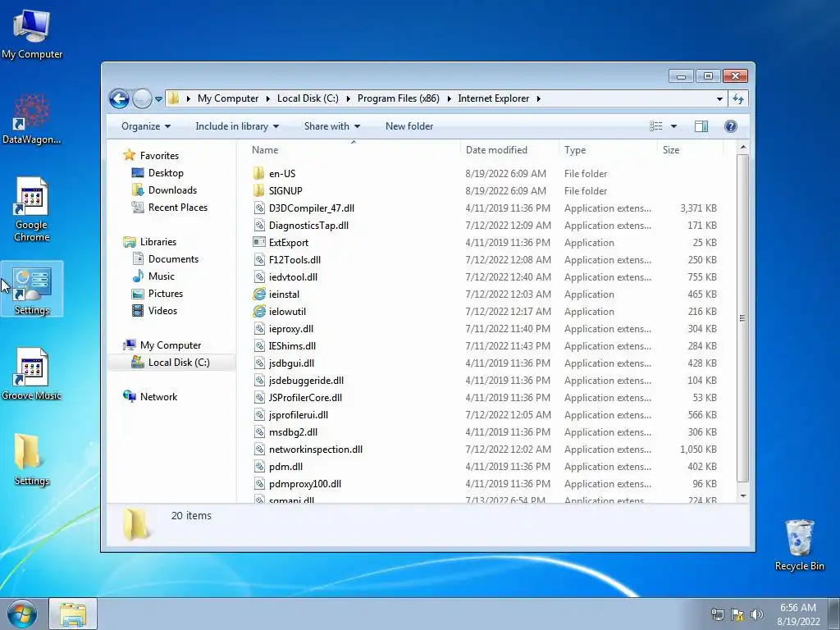The height and width of the screenshot is (630, 840).
Task: Select the networkinspection.dll file
Action: tap(316, 450)
